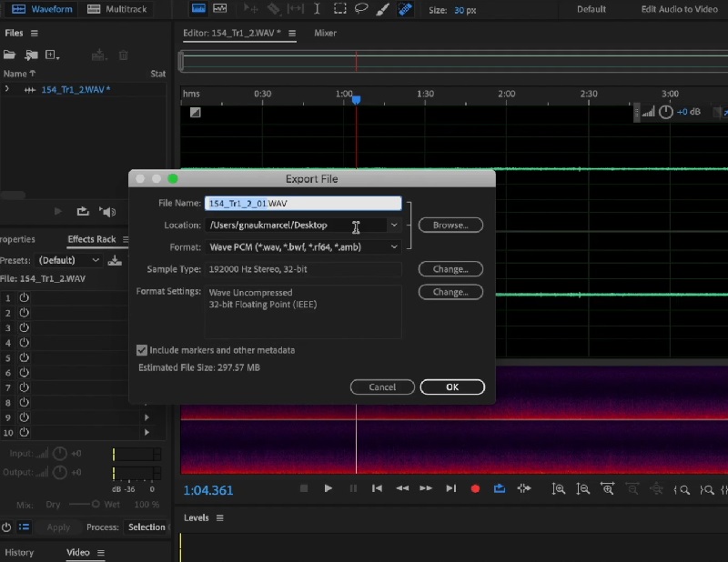Click the Apply button in Effects Rack
The width and height of the screenshot is (728, 562).
(58, 527)
